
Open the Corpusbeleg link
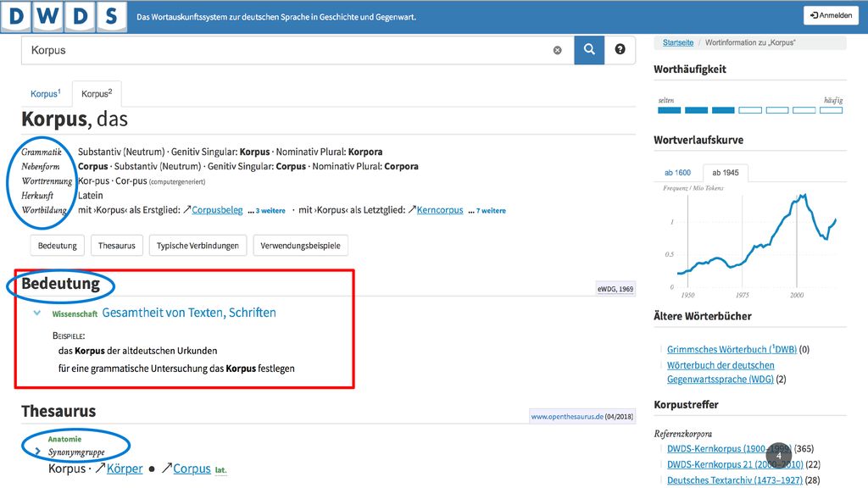pos(217,210)
